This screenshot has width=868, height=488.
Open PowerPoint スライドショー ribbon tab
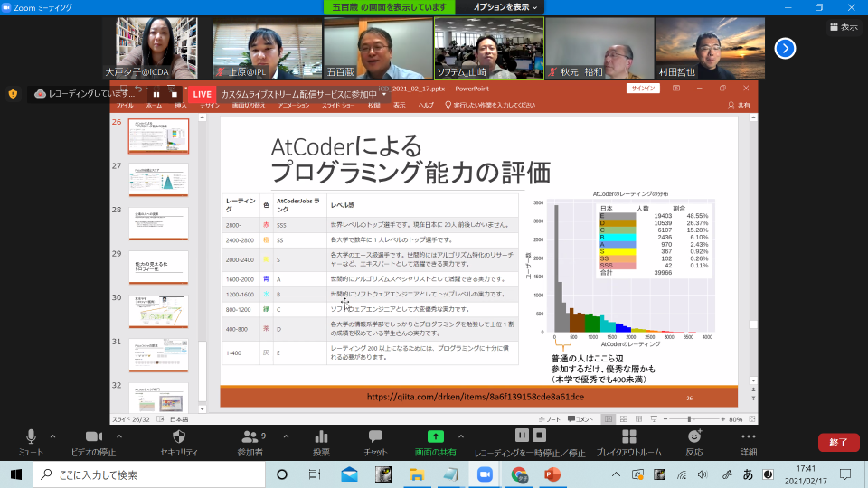pyautogui.click(x=337, y=105)
